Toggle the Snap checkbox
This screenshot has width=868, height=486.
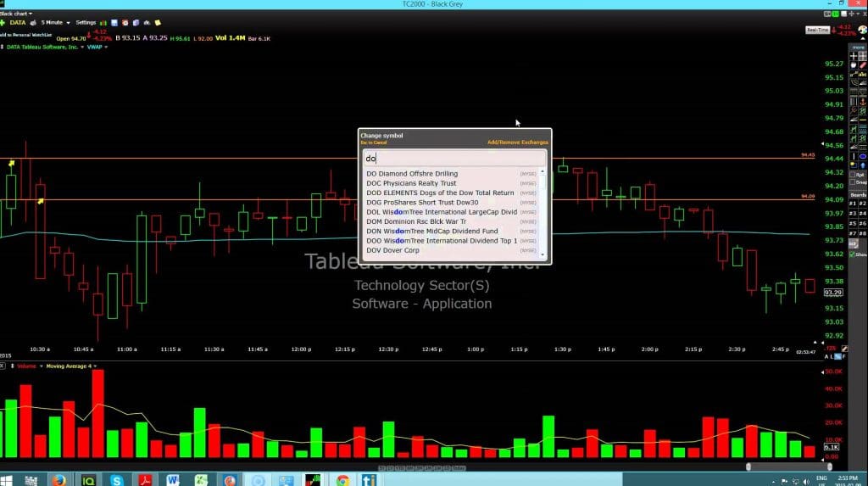853,182
